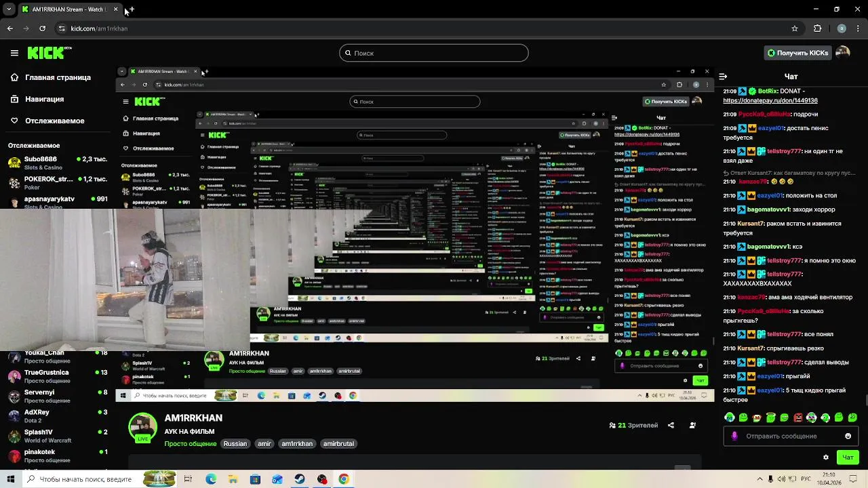Open the donatepay.ru donation link
Viewport: 868px width, 488px height.
[x=770, y=100]
